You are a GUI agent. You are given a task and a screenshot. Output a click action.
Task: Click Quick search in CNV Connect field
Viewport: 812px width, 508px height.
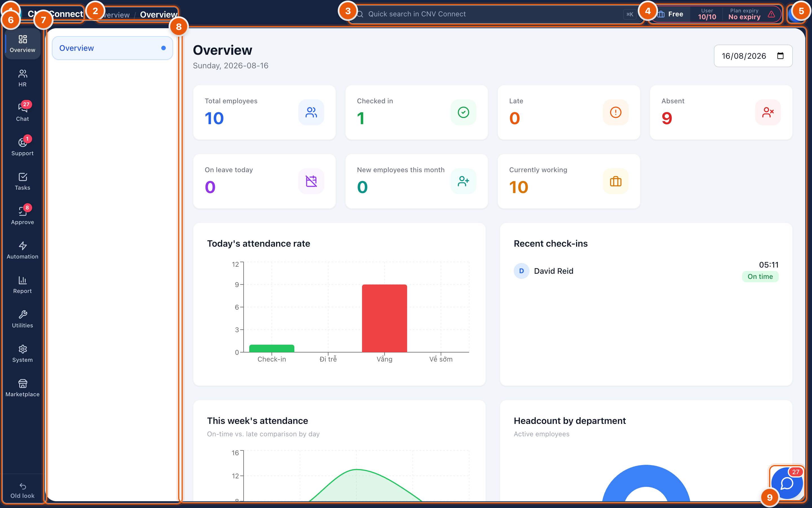click(x=496, y=14)
